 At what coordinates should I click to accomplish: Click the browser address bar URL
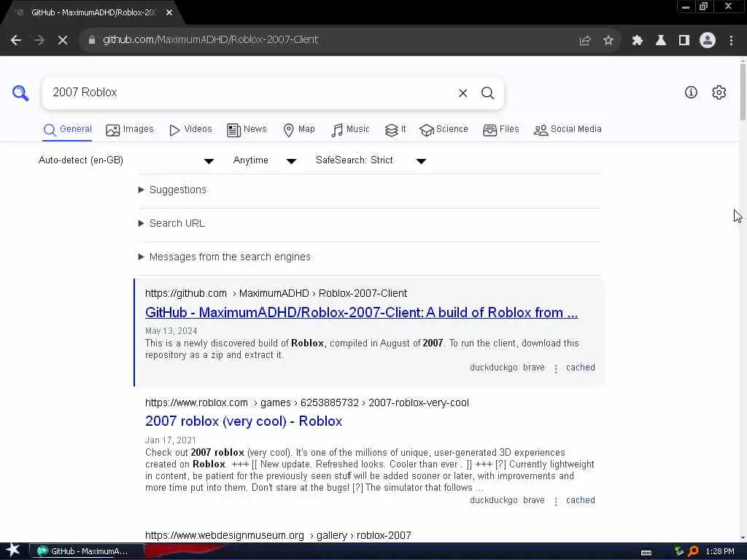210,40
